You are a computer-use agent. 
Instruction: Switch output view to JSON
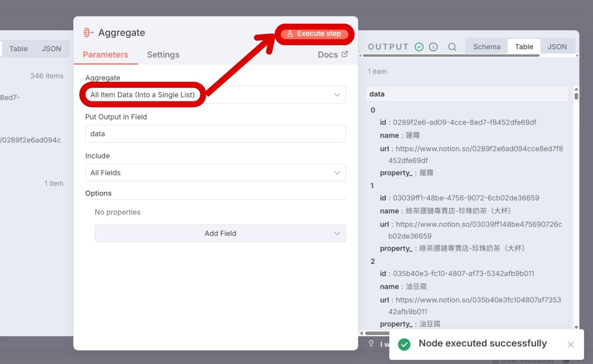(557, 46)
